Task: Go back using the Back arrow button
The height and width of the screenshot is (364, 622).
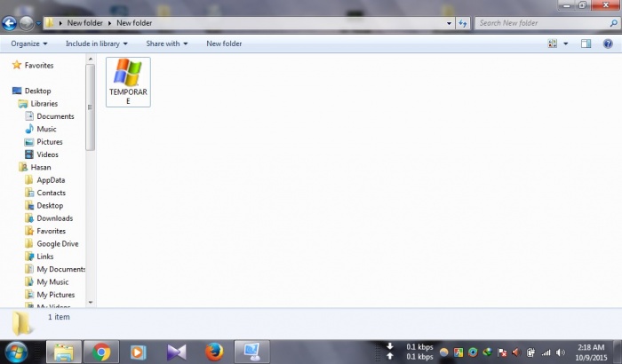Action: (9, 23)
